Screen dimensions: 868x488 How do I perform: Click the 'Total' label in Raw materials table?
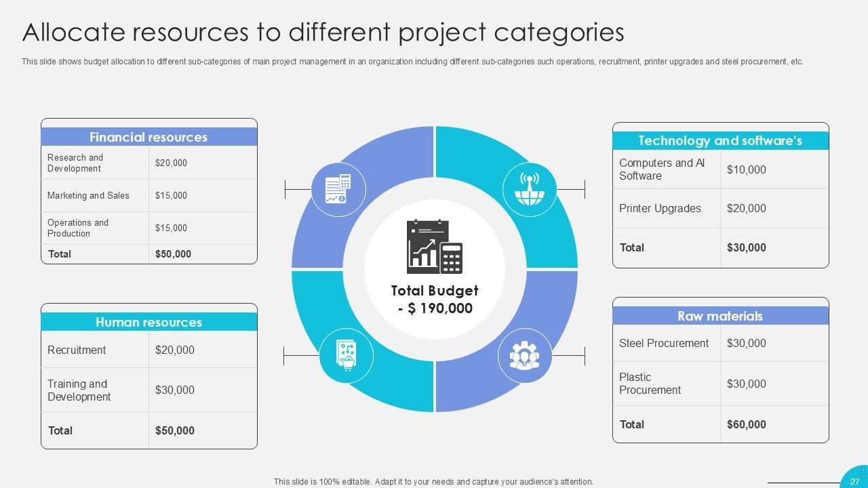(x=632, y=424)
